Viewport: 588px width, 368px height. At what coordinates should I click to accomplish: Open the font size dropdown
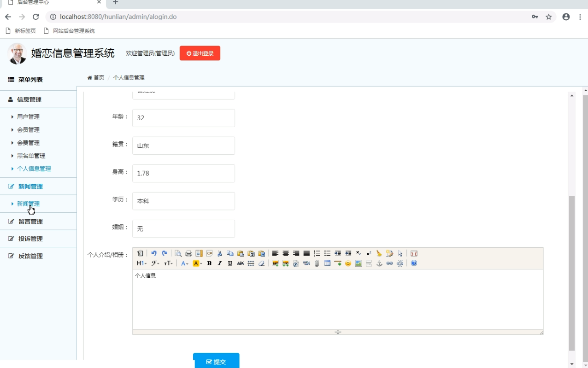point(169,263)
